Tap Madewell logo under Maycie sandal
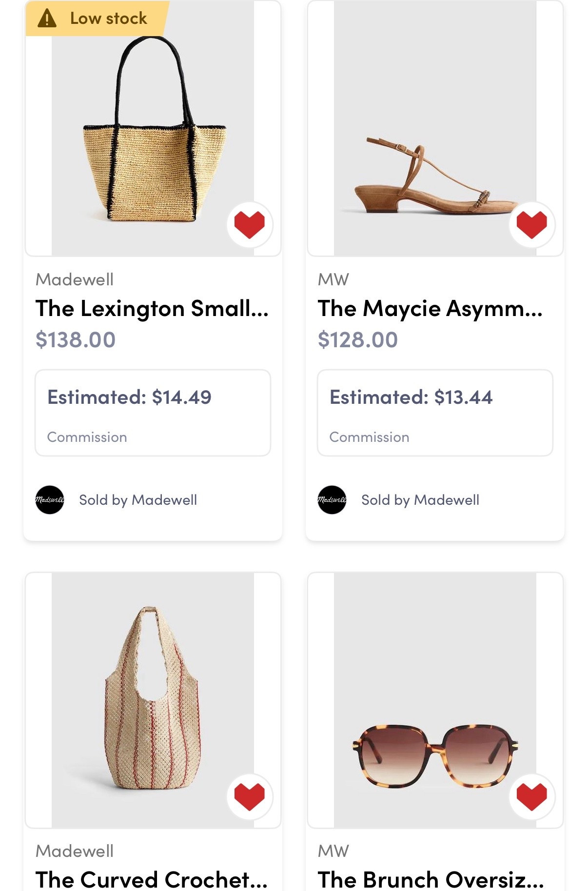Viewport: 588px width, 891px height. click(332, 500)
